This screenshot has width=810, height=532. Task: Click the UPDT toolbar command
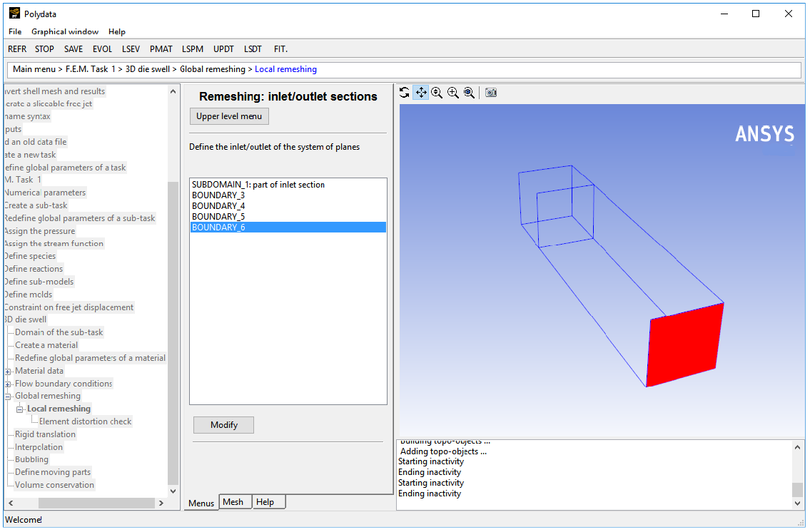pos(223,49)
